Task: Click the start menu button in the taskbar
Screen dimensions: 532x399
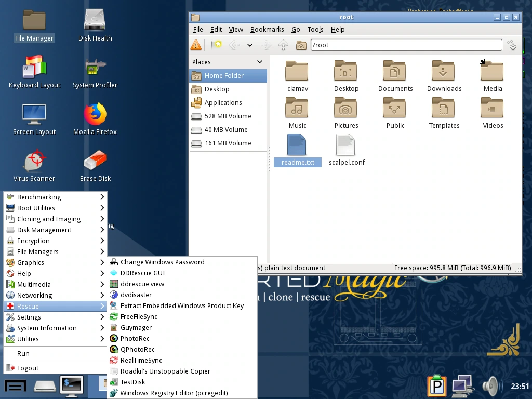Action: (x=15, y=386)
